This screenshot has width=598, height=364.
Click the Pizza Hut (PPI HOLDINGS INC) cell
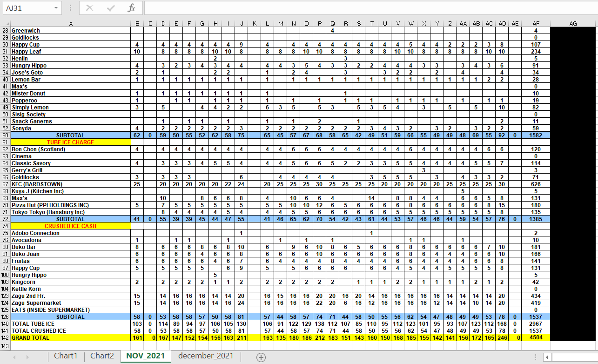(x=70, y=205)
